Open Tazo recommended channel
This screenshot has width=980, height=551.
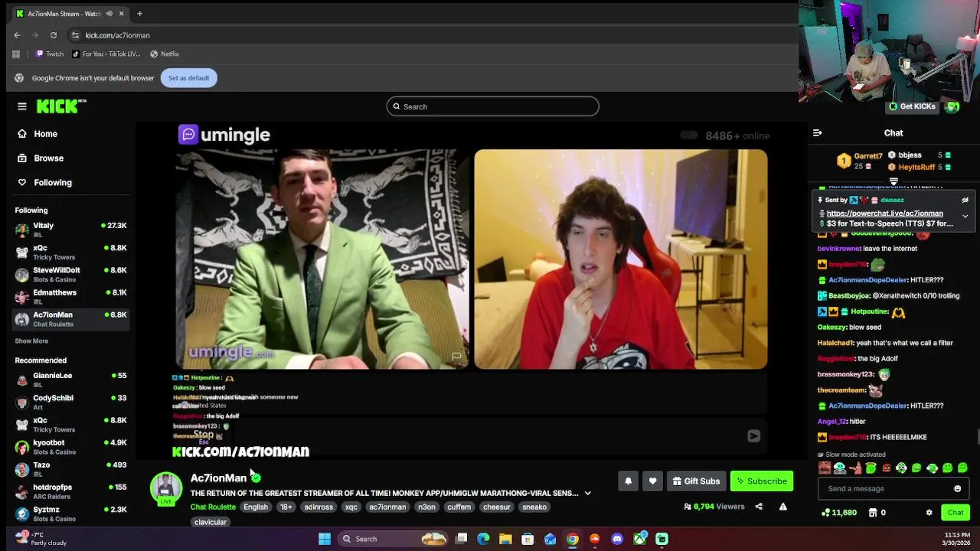pos(71,468)
